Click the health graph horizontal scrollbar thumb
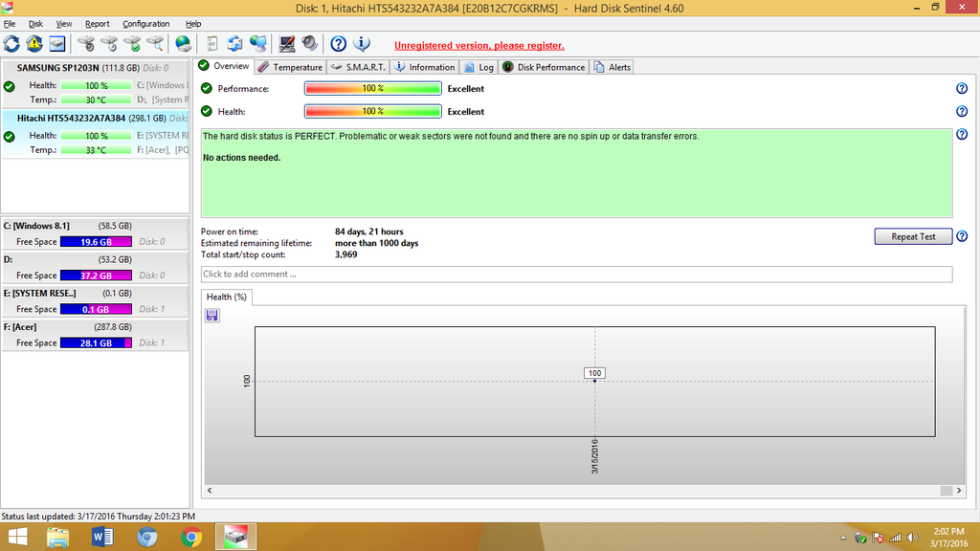Screen dimensions: 980x551 (x=946, y=490)
